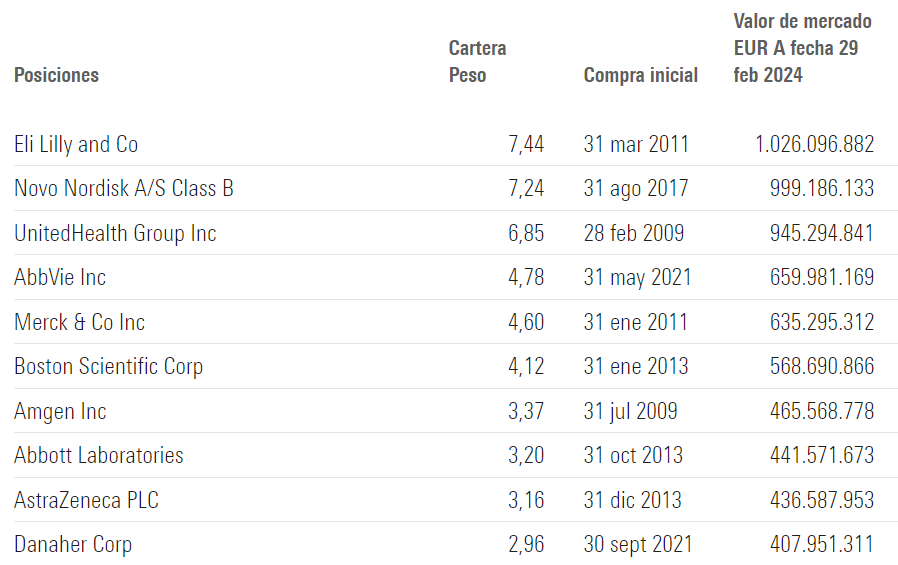
Task: Select the 7,44 weight for Eli Lilly
Action: [x=526, y=144]
